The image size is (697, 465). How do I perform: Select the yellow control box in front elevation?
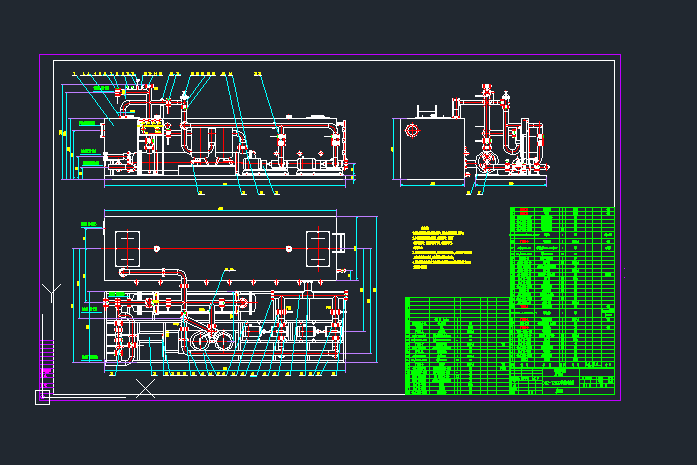(x=151, y=127)
